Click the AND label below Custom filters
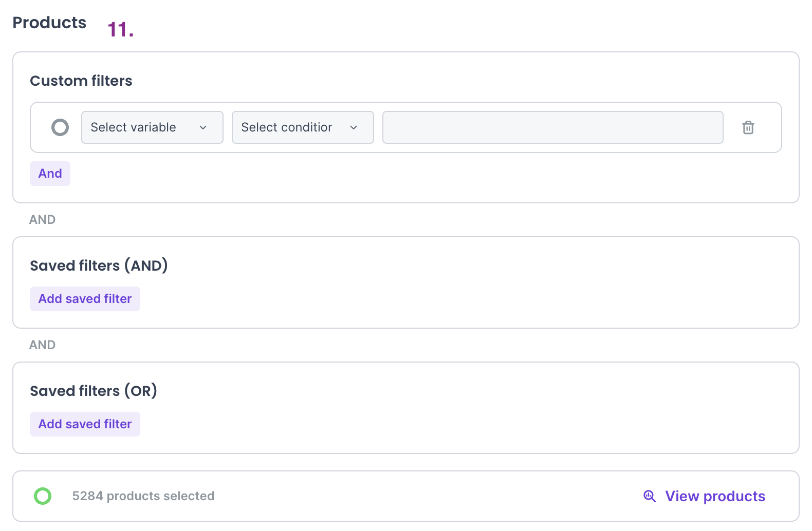The image size is (812, 531). (42, 220)
